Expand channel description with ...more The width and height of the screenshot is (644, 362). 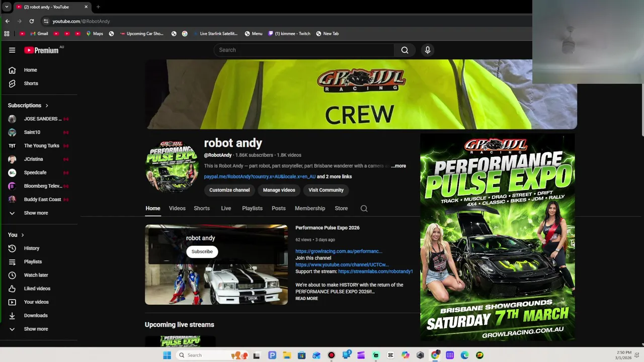click(398, 166)
